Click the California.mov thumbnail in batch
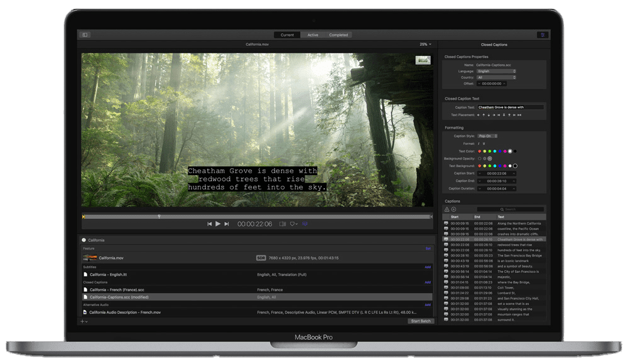 tap(90, 258)
